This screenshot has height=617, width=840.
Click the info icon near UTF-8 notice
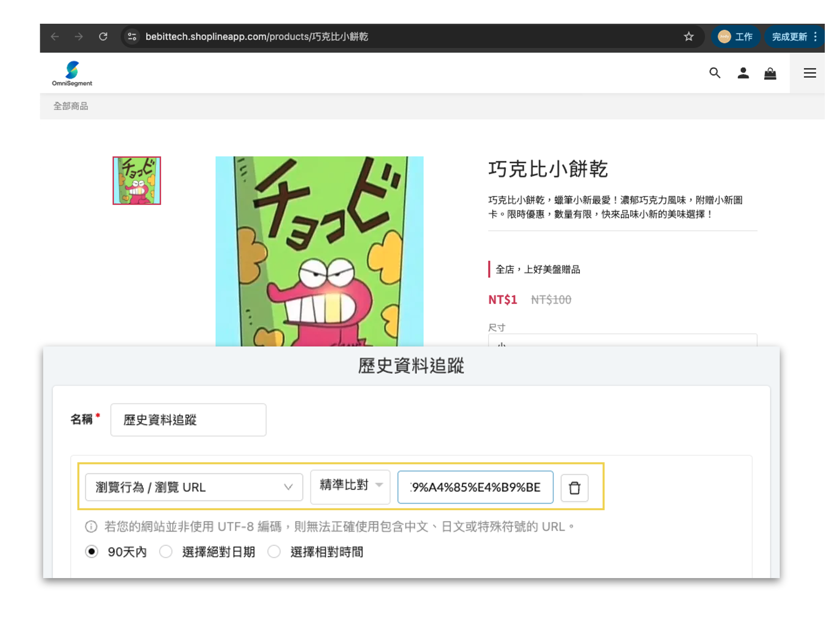pos(91,526)
